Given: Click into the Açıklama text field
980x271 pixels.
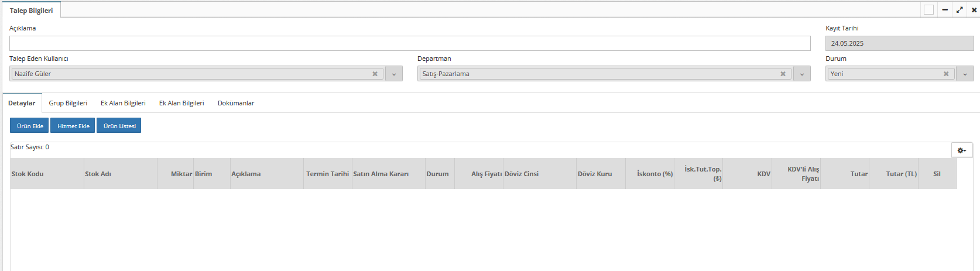Looking at the screenshot, I should [410, 43].
